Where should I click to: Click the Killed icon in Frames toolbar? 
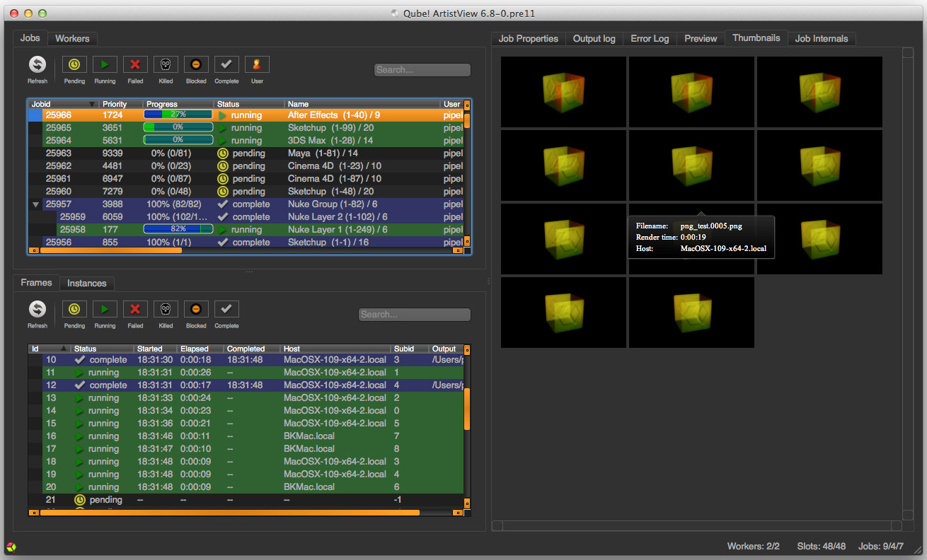(166, 310)
